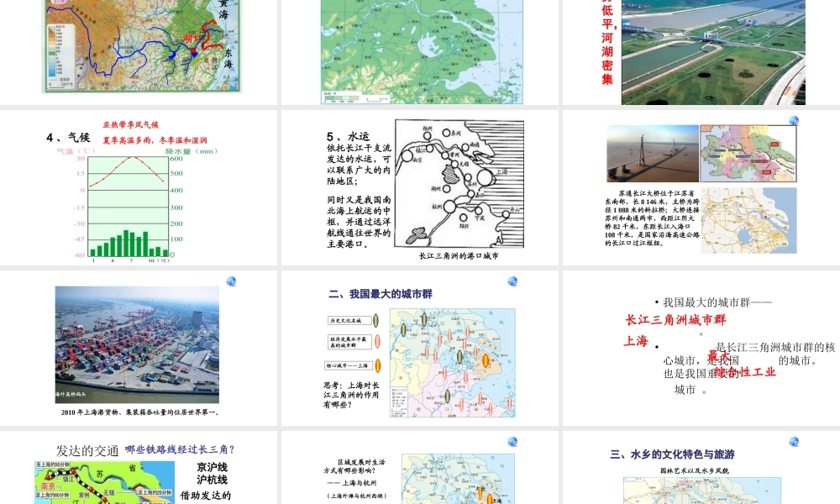This screenshot has width=840, height=504.
Task: Click the globe icon on 水乡的文化特色 slide
Action: tap(794, 441)
